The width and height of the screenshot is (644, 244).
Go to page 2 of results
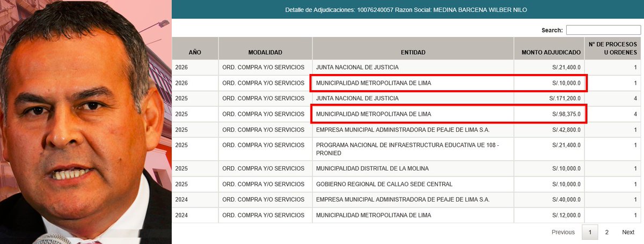pos(607,232)
